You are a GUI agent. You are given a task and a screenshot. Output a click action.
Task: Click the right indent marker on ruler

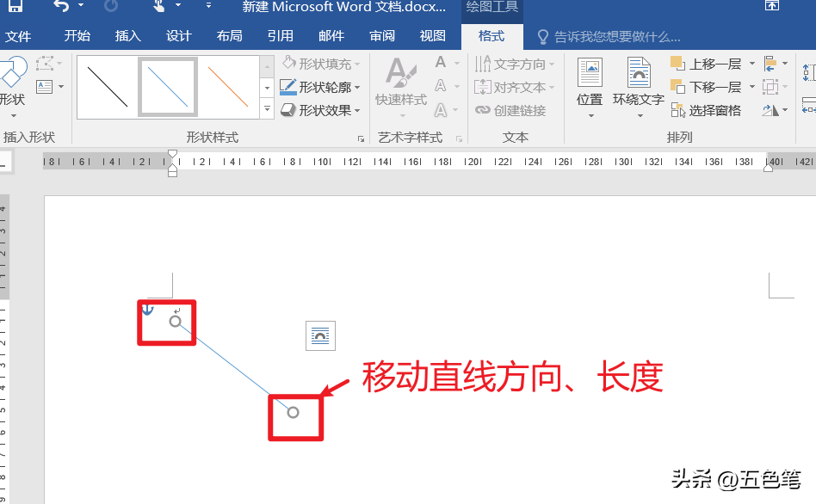coord(768,167)
